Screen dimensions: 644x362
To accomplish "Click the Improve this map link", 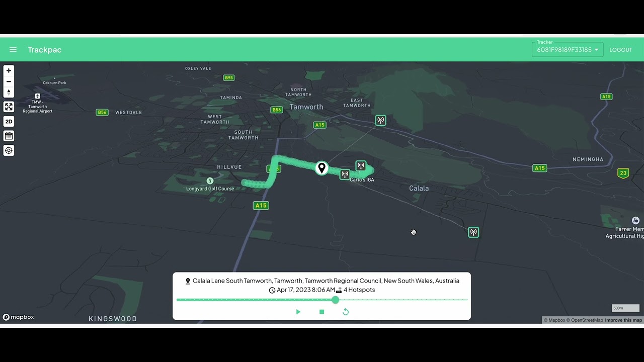I will click(x=623, y=320).
